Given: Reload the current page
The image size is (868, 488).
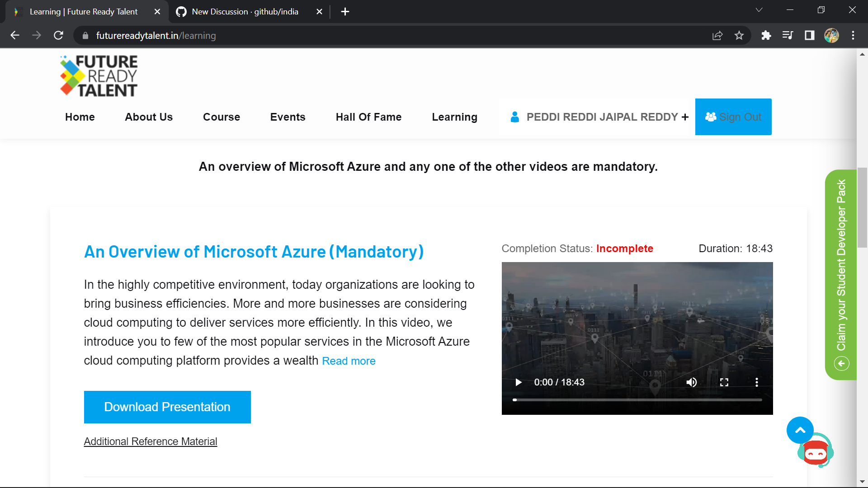Looking at the screenshot, I should 58,36.
